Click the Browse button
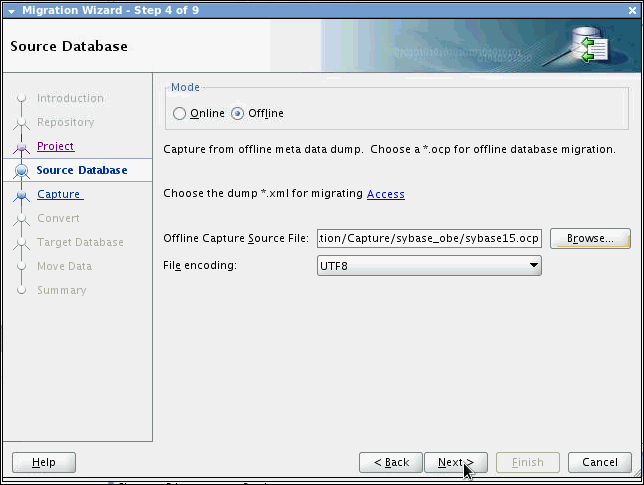The height and width of the screenshot is (485, 644). (x=590, y=239)
